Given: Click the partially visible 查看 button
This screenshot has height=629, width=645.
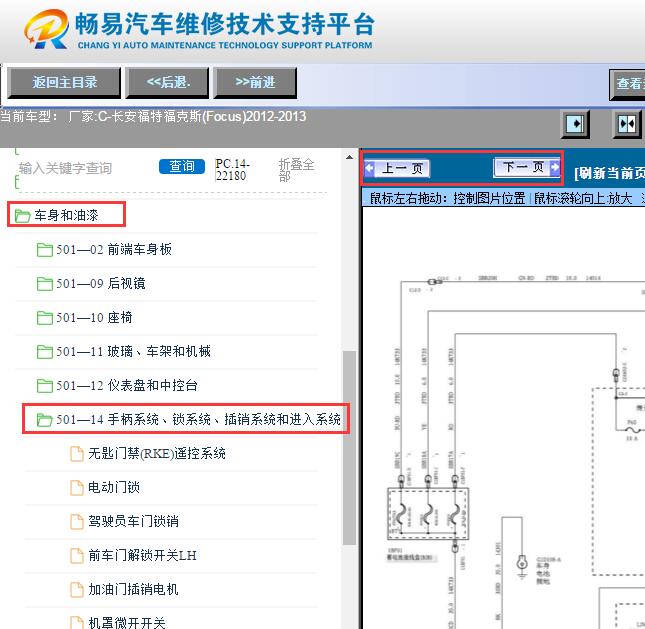Looking at the screenshot, I should tap(627, 84).
